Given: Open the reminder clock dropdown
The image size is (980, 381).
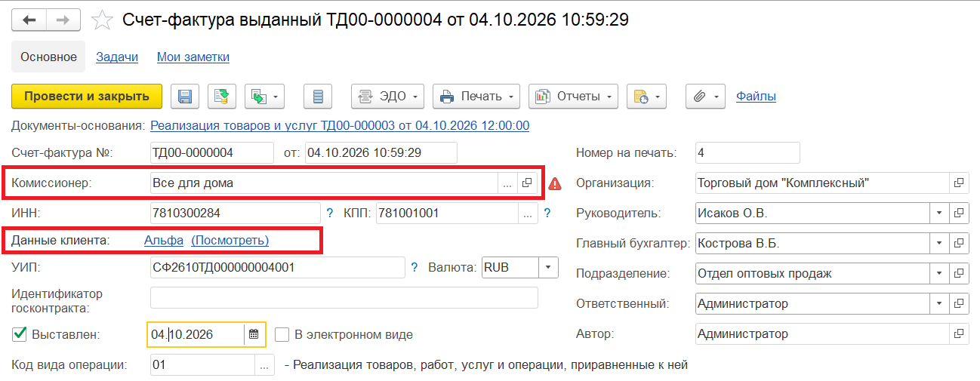Looking at the screenshot, I should click(646, 96).
